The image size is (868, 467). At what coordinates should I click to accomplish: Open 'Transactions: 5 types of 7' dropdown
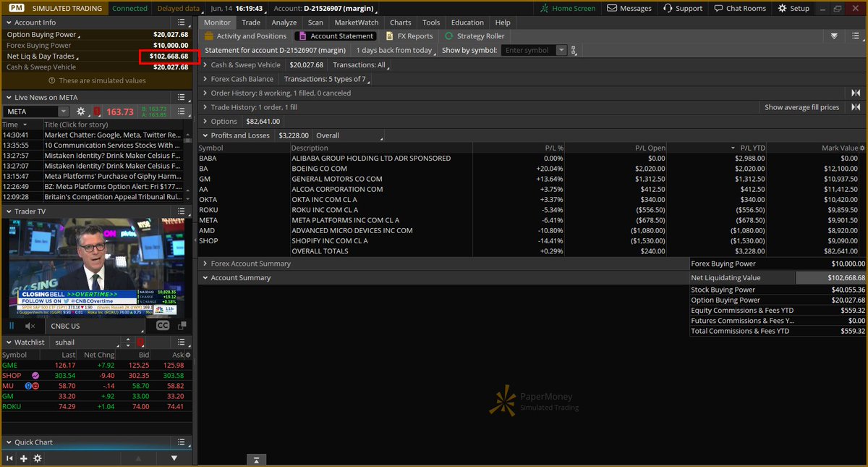(x=327, y=79)
